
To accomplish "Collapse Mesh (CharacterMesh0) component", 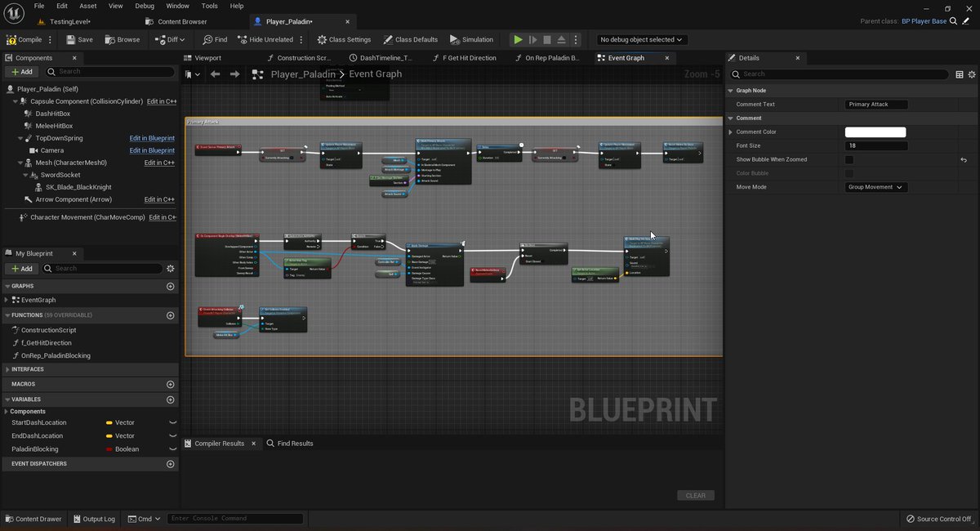I will (20, 163).
